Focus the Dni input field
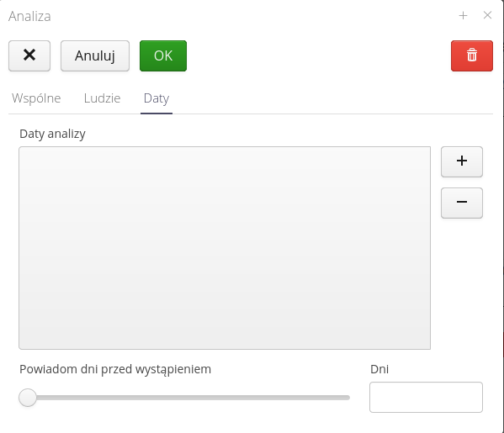The height and width of the screenshot is (433, 504). [x=426, y=397]
